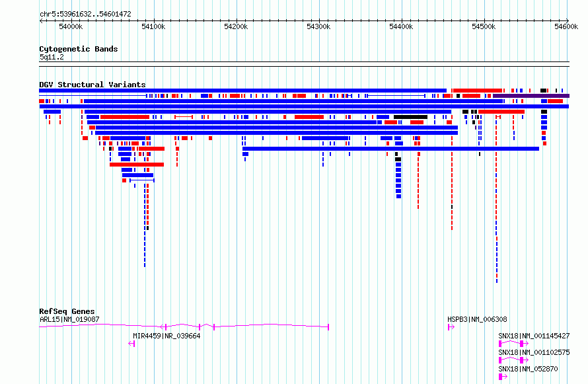This screenshot has height=384, width=588.
Task: Open the SNX18|NM_052870 transcript label
Action: 528,369
